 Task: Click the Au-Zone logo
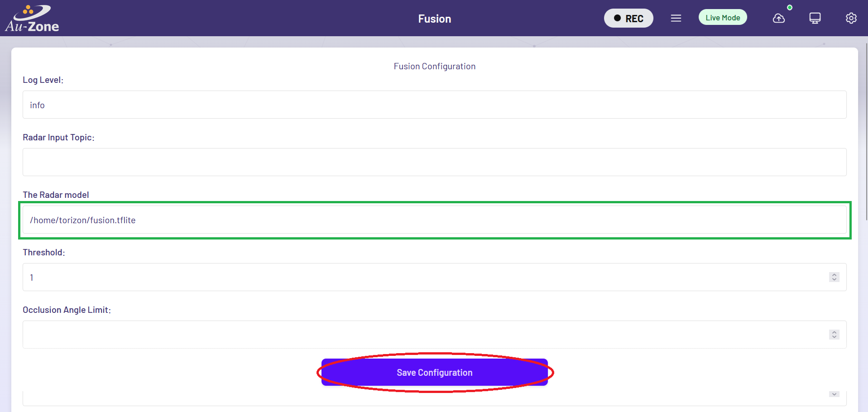click(32, 18)
